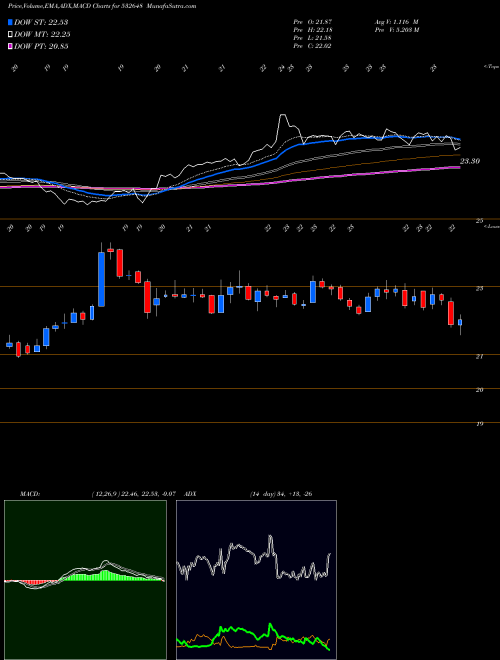Click the white price line's peak spike in the EMA chart
Screen dimensions: 500x660
click(x=283, y=115)
